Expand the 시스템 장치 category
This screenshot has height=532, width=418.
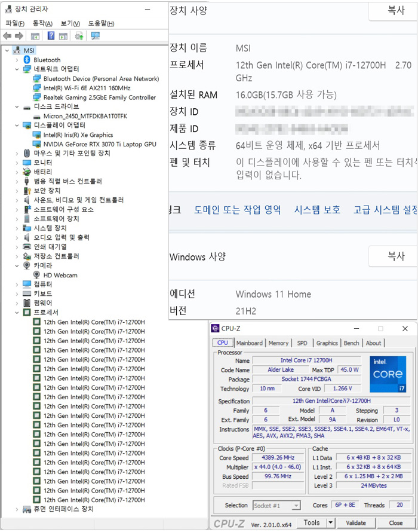pyautogui.click(x=17, y=228)
